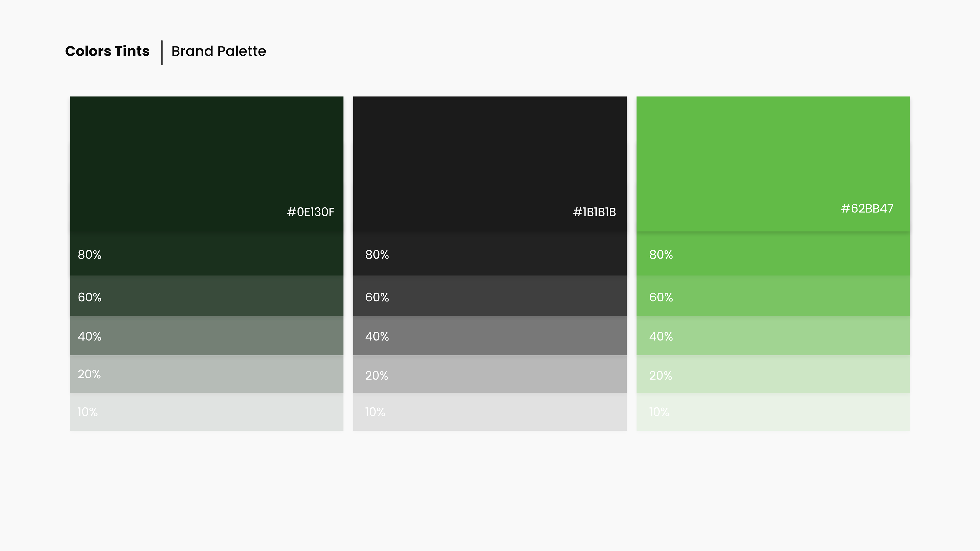Image resolution: width=980 pixels, height=551 pixels.
Task: Pick the bright green #62BB47 swatch
Action: tap(773, 164)
